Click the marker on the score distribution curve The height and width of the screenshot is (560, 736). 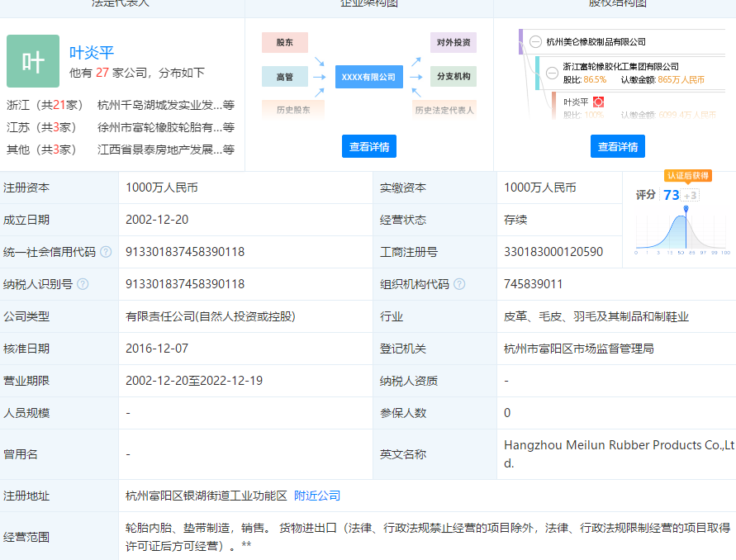click(x=686, y=208)
